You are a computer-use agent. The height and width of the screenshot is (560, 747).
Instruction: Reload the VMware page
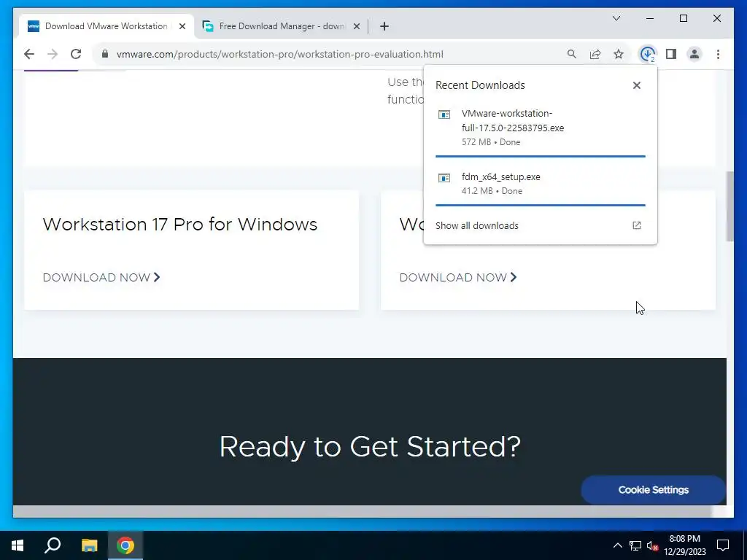tap(76, 54)
